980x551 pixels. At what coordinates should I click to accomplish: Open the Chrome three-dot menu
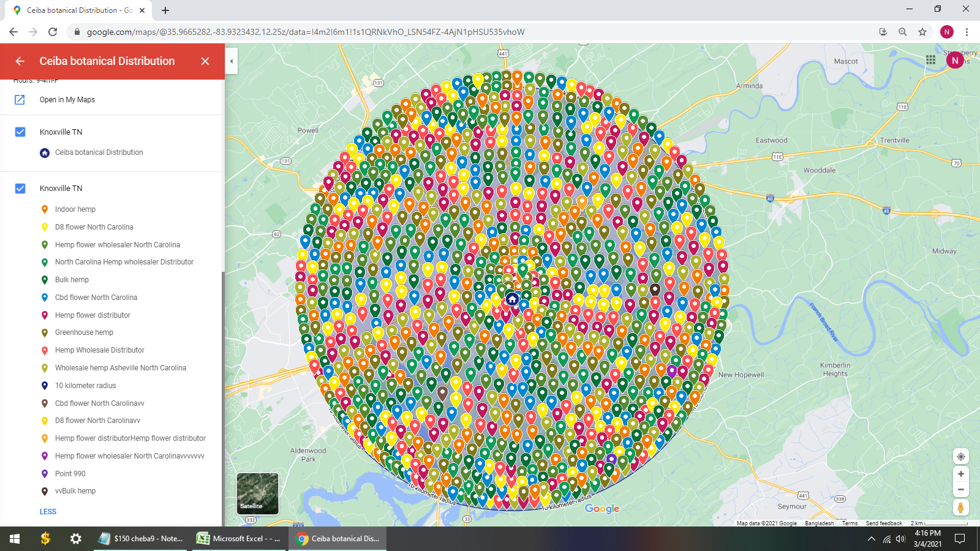[x=966, y=31]
